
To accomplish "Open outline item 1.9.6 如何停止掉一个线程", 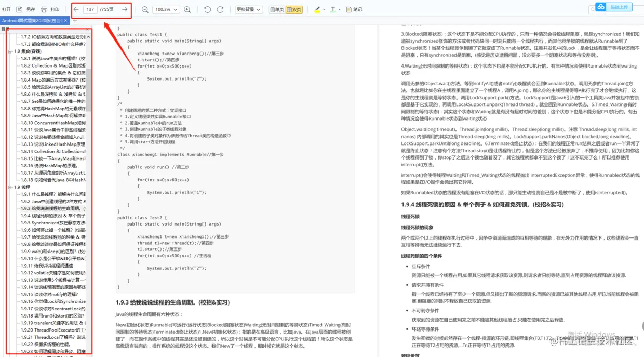I will pos(53,230).
